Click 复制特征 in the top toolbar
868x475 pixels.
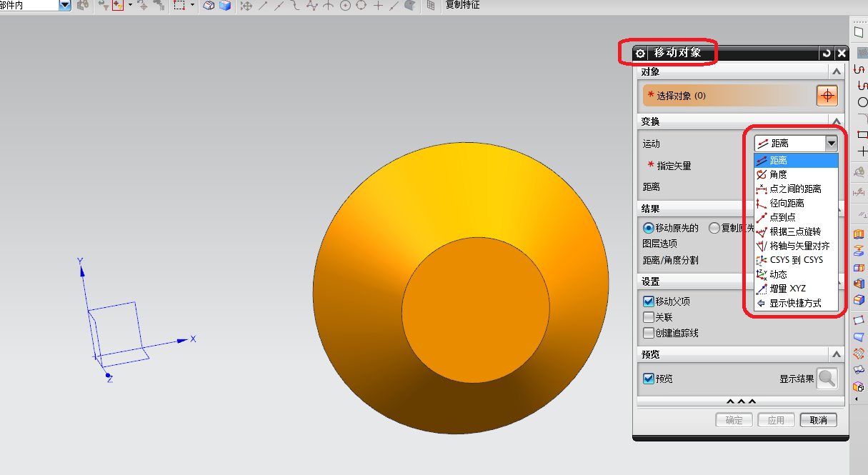(463, 5)
